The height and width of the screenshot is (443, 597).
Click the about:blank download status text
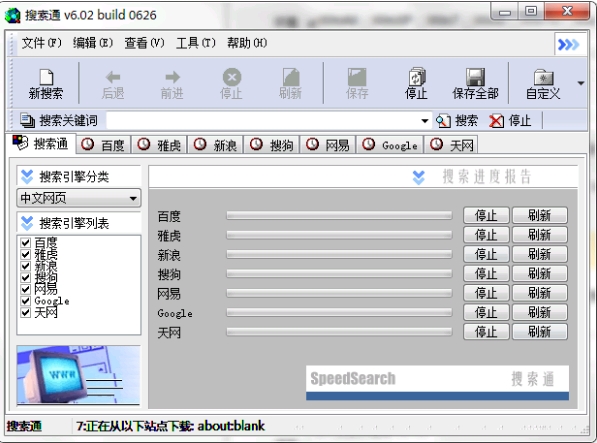tap(170, 426)
